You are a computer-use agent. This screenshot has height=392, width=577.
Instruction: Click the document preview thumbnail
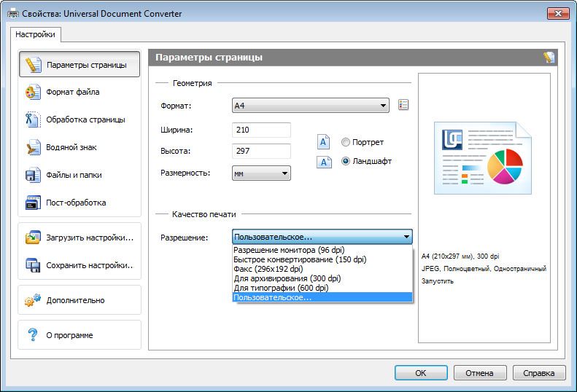click(484, 157)
